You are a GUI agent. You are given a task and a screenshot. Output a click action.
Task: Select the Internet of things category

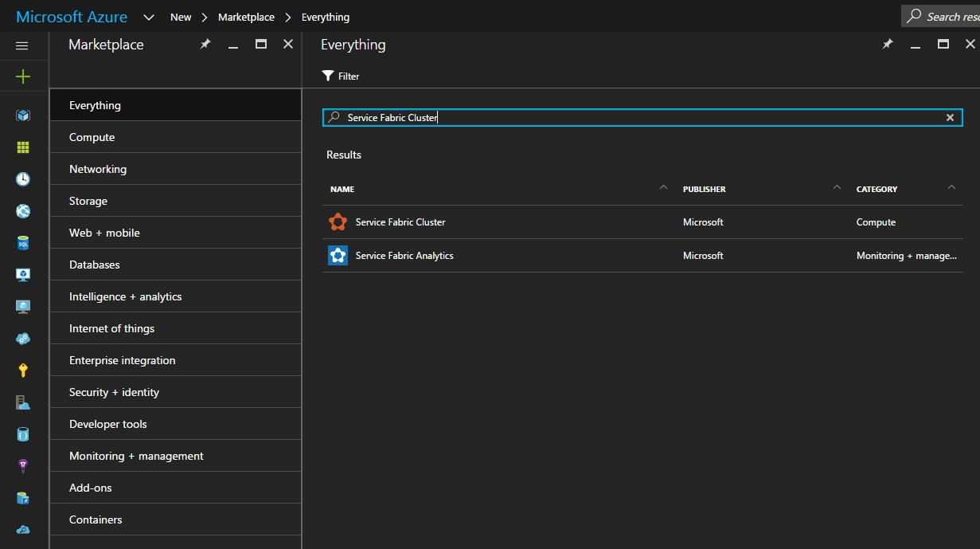[x=175, y=328]
